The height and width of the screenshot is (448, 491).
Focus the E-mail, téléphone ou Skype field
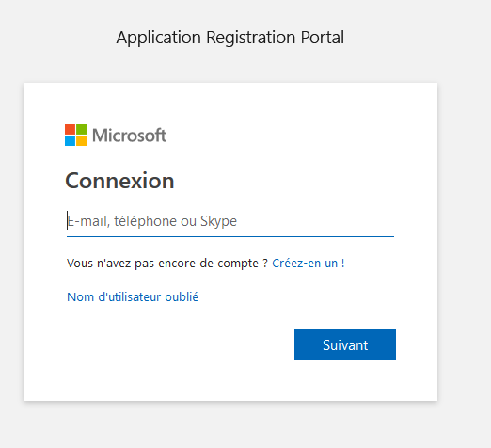click(230, 221)
